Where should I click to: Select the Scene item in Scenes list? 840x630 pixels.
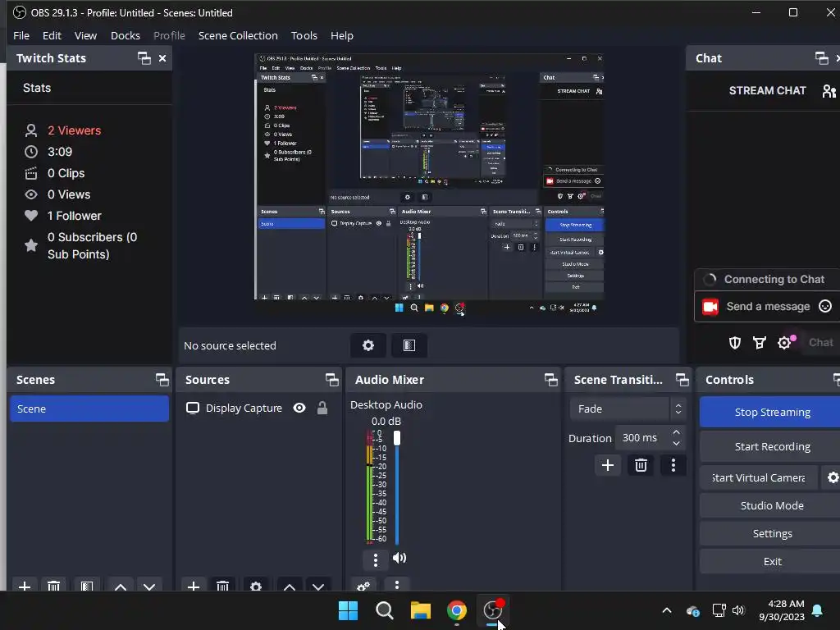(89, 409)
